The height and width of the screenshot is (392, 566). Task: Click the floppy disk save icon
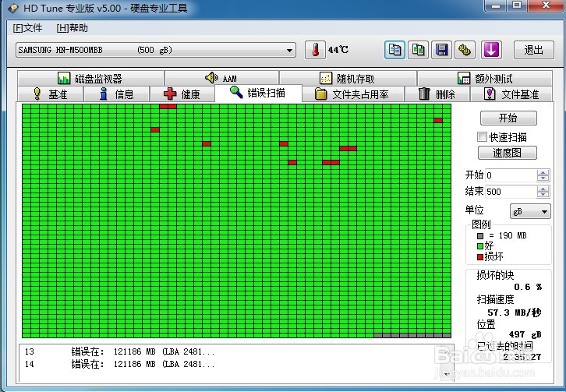coord(441,50)
